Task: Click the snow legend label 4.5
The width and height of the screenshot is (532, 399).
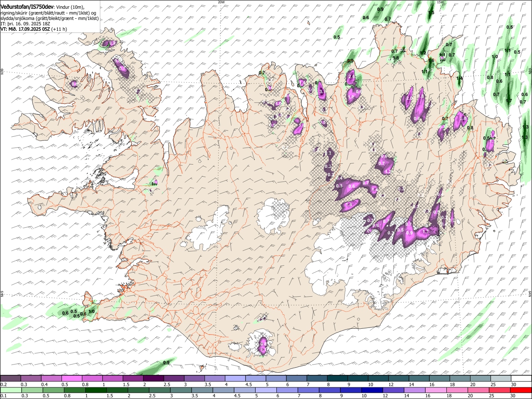Action: [249, 384]
